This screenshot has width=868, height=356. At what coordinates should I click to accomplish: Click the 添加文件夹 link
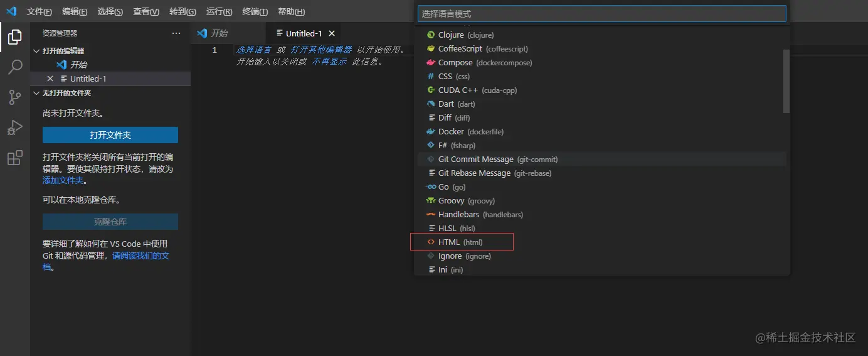click(63, 180)
